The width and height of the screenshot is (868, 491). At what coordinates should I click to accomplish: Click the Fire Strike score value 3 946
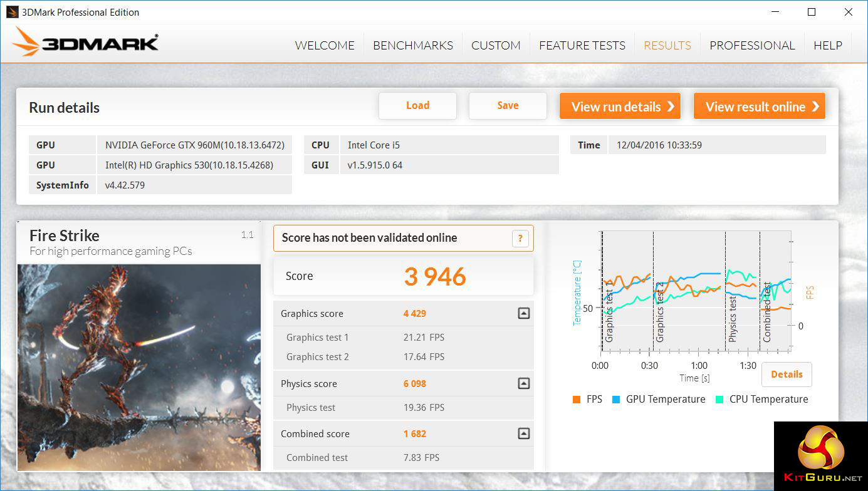click(435, 277)
